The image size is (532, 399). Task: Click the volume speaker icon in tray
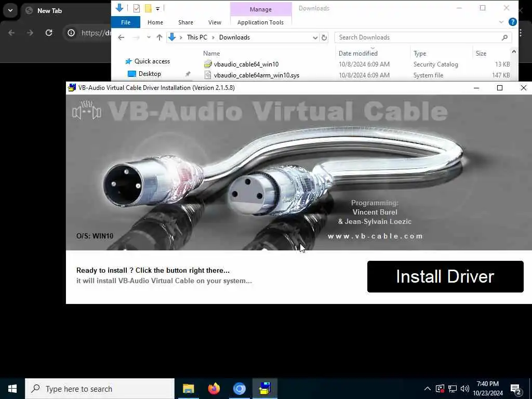click(x=465, y=389)
